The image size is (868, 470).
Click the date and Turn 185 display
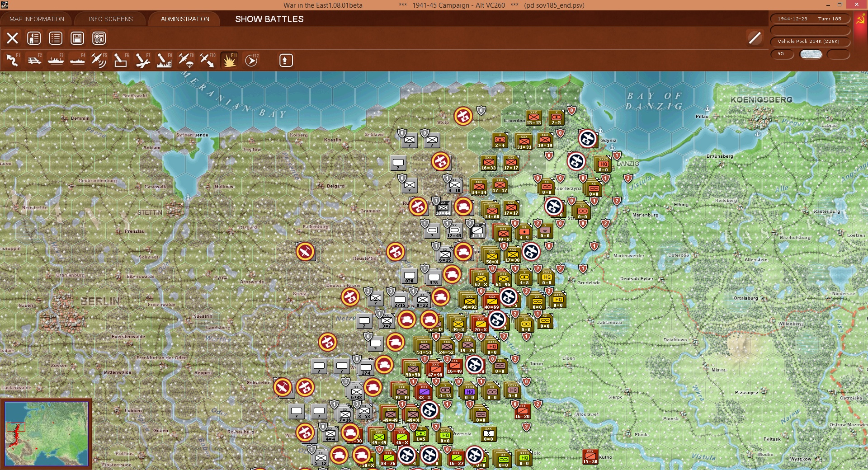click(809, 19)
